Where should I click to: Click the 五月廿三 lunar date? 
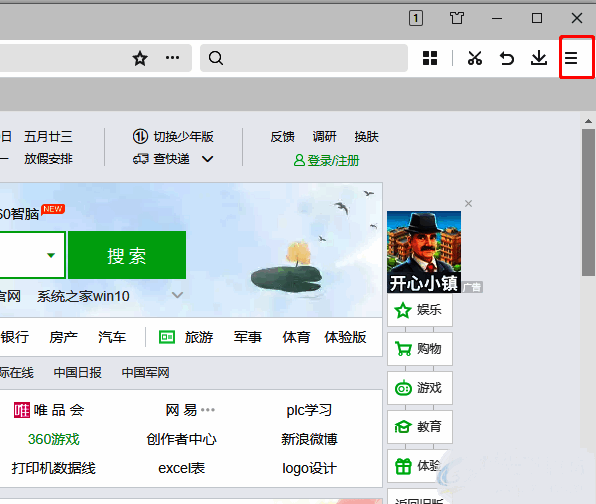tap(48, 136)
